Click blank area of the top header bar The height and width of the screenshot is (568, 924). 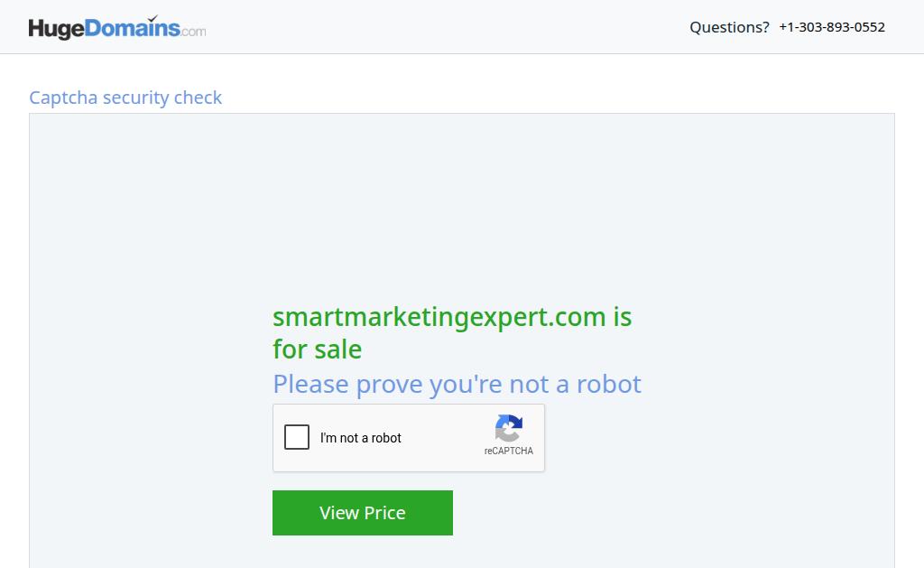click(x=448, y=26)
